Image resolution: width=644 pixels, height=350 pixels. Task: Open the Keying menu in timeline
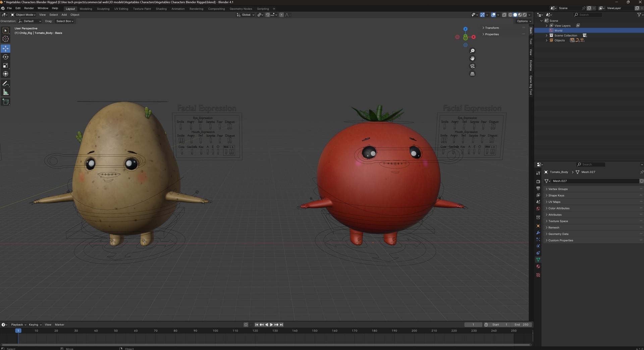click(x=35, y=325)
